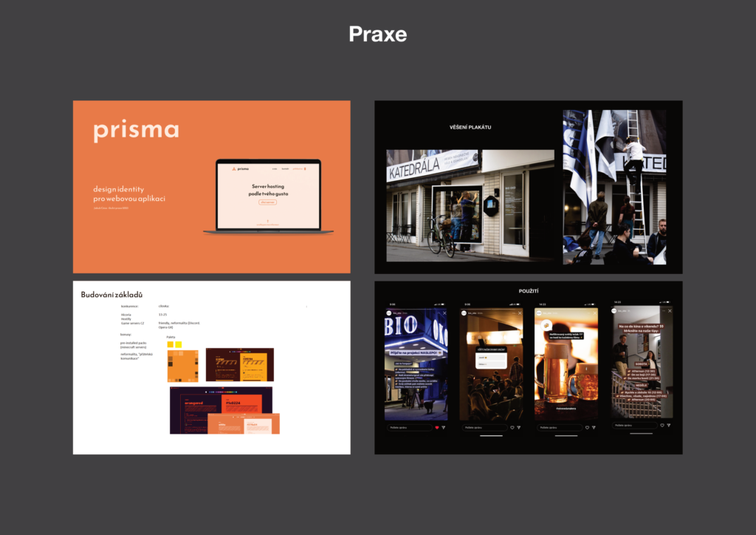
Task: Open profile avatar on cinema audience story
Action: [464, 313]
